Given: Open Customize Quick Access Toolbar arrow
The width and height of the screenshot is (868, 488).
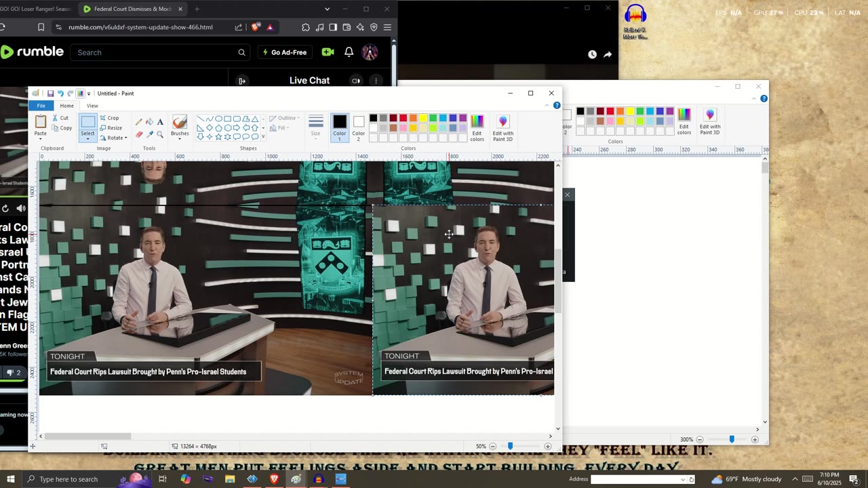Looking at the screenshot, I should (x=89, y=94).
